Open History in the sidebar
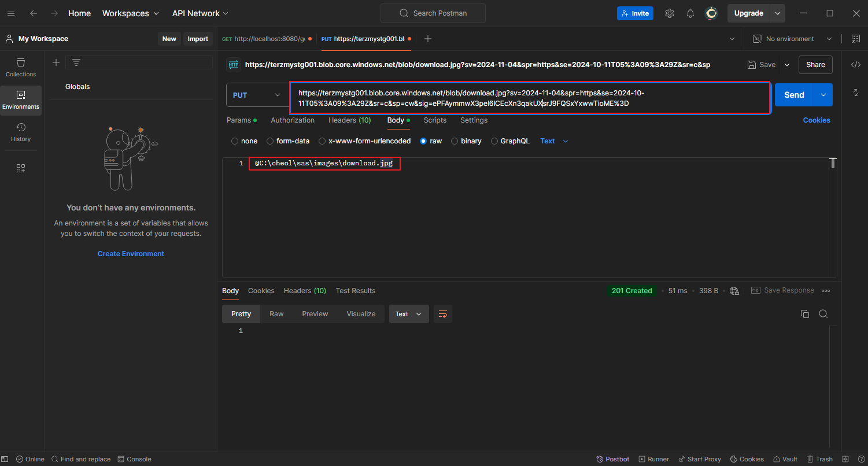868x466 pixels. [21, 132]
